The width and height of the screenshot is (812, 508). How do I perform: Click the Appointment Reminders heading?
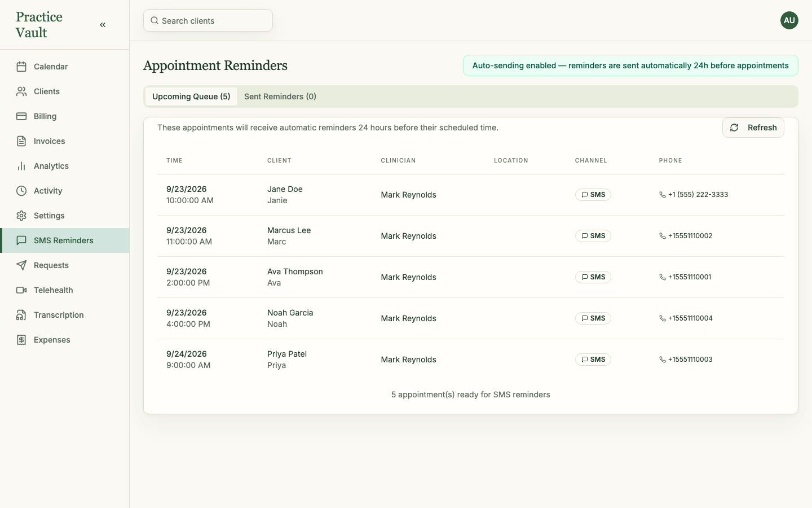(215, 65)
